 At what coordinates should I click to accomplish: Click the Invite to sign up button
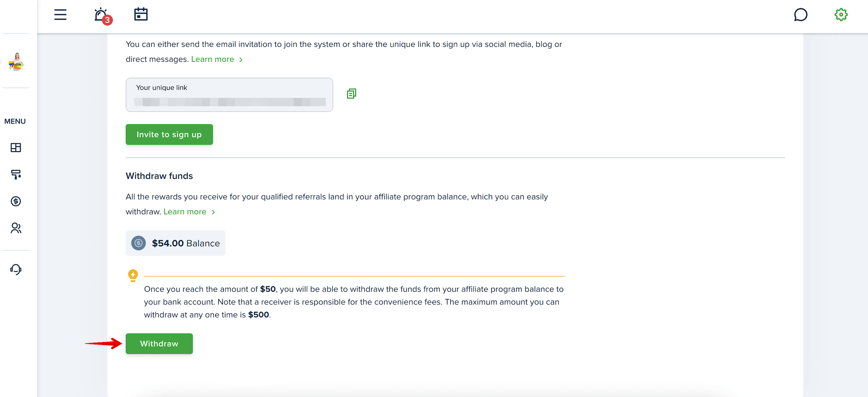point(169,135)
